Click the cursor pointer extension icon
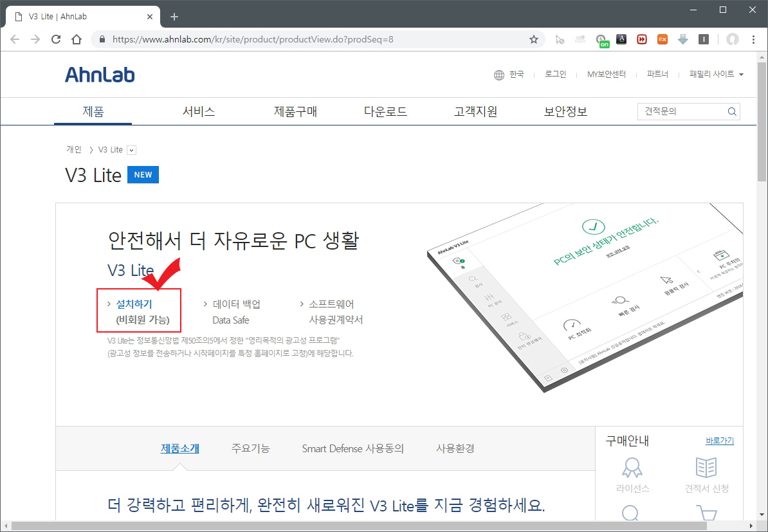The image size is (768, 532). [x=560, y=39]
